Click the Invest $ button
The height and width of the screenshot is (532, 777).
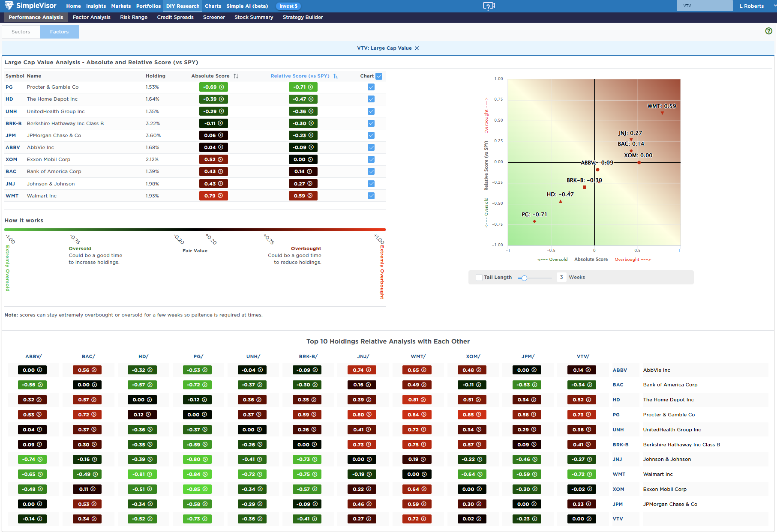288,6
